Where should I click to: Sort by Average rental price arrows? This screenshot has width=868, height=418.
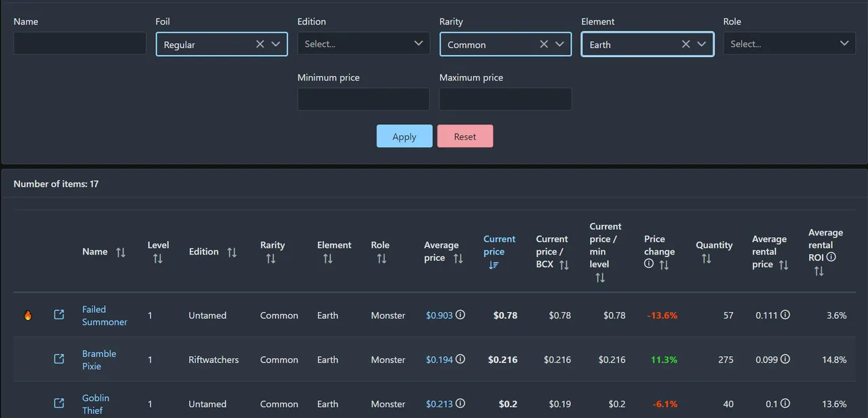tap(783, 265)
